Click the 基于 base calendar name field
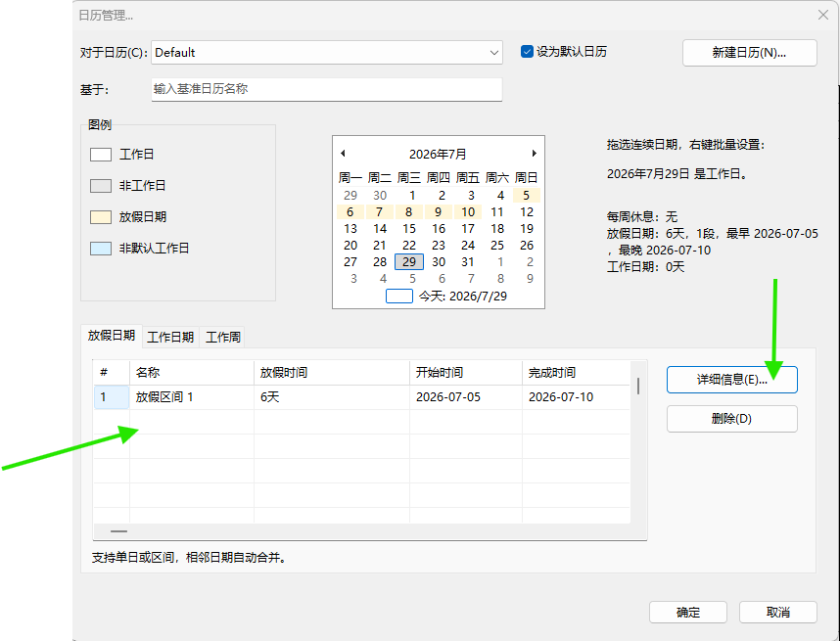Viewport: 840px width, 641px height. pos(327,89)
